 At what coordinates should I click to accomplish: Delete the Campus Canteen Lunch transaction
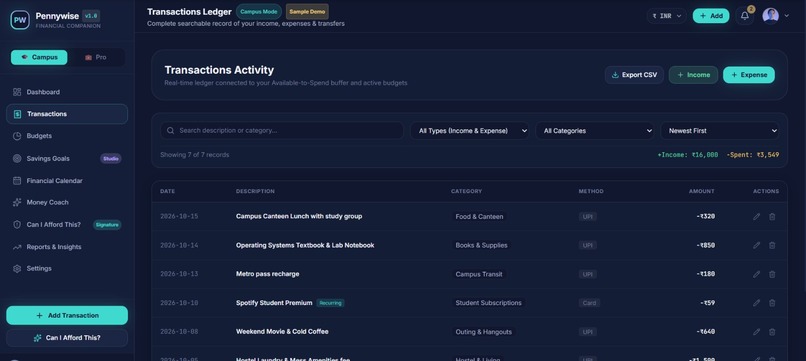pos(772,216)
